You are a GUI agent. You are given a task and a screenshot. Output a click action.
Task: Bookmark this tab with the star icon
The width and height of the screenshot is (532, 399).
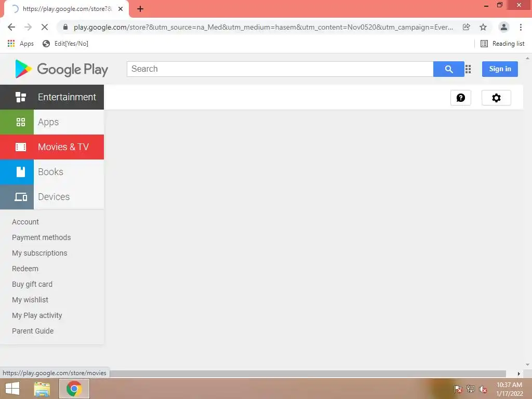[483, 27]
